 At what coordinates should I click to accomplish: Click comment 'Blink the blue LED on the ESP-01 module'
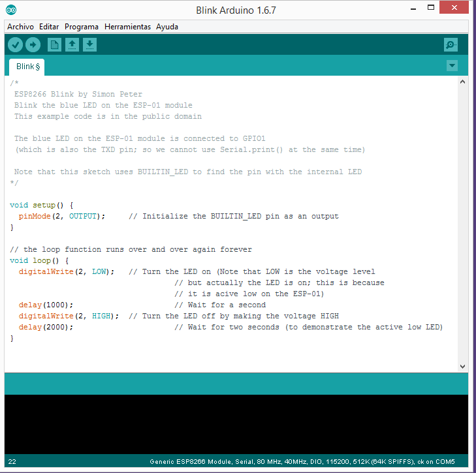click(x=103, y=105)
